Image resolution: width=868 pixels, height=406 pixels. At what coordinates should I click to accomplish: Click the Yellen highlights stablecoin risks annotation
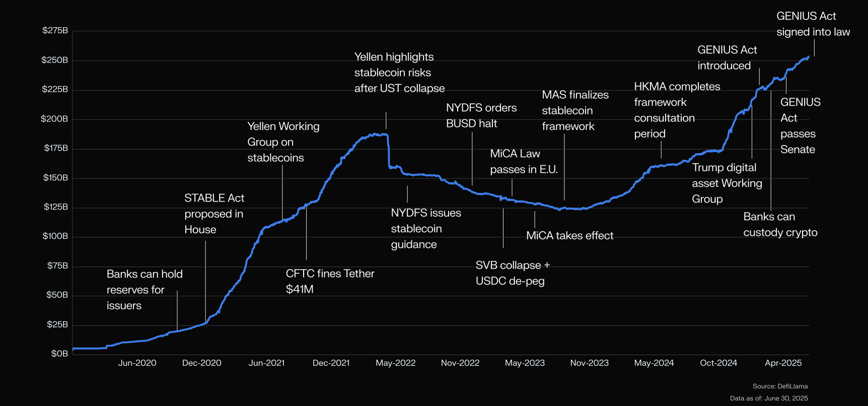pyautogui.click(x=399, y=73)
